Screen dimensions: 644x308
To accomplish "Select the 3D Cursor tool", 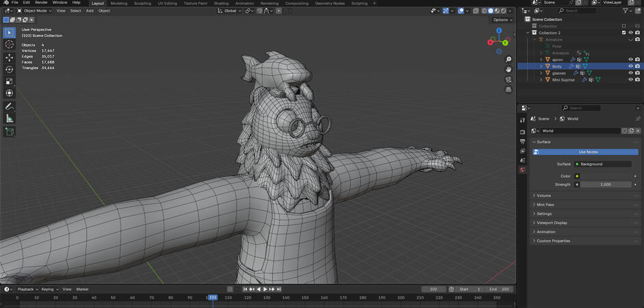I will point(10,44).
